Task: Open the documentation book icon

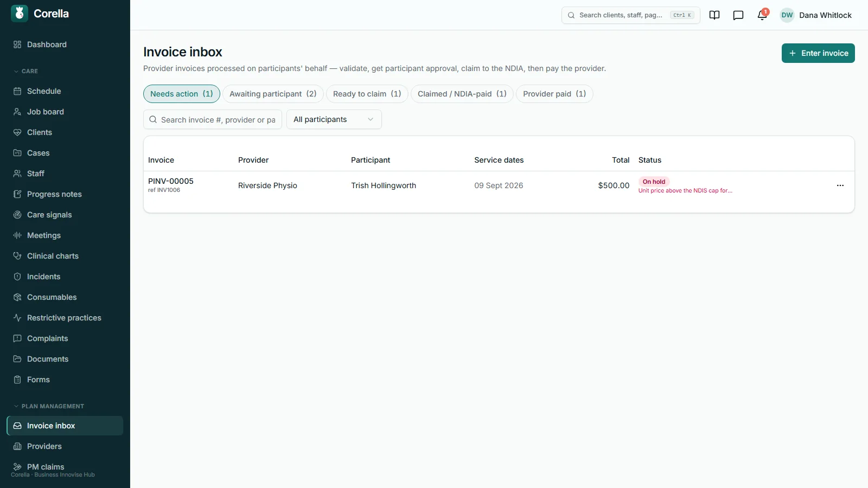Action: tap(714, 15)
